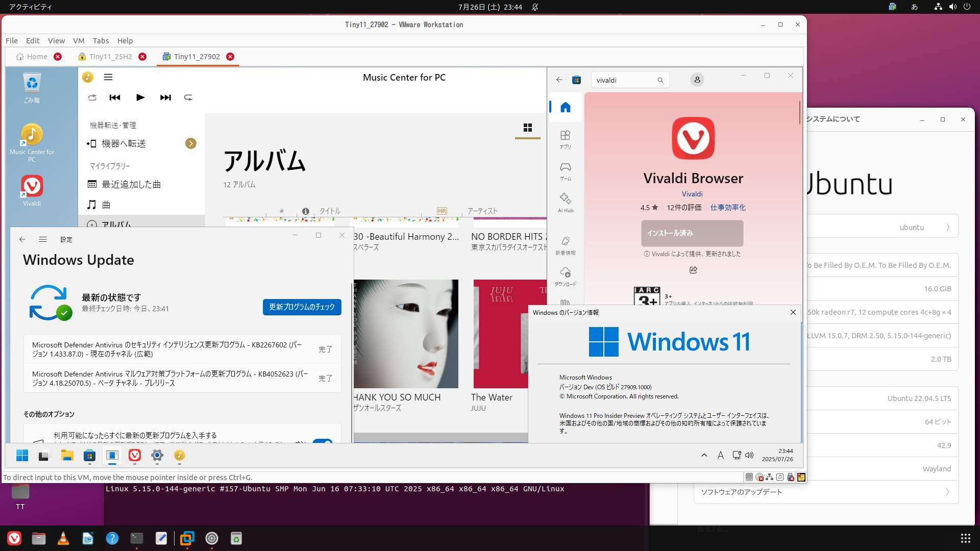Expand the 機器へ転送 arrow button
The width and height of the screenshot is (980, 551).
click(x=191, y=143)
